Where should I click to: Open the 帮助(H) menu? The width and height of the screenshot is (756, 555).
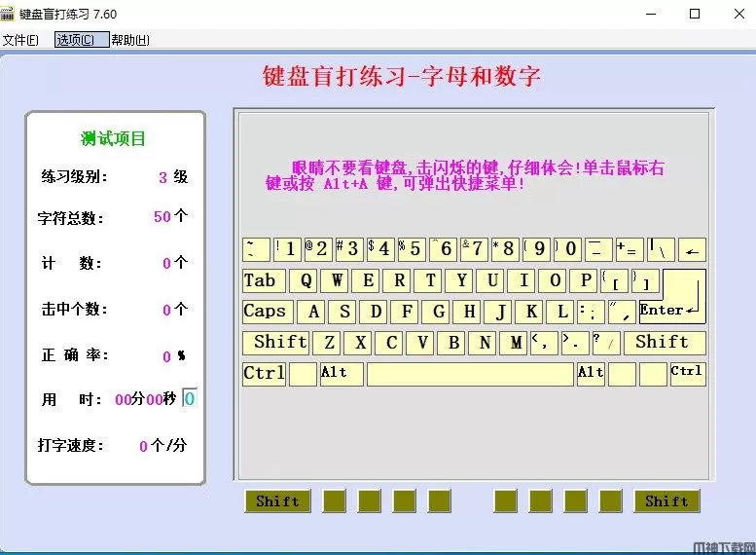click(130, 40)
